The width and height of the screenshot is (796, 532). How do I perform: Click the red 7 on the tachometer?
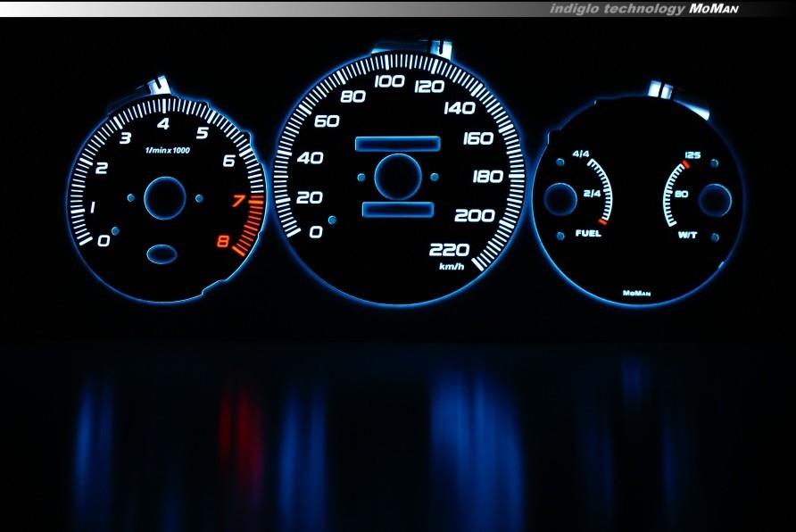pos(237,201)
